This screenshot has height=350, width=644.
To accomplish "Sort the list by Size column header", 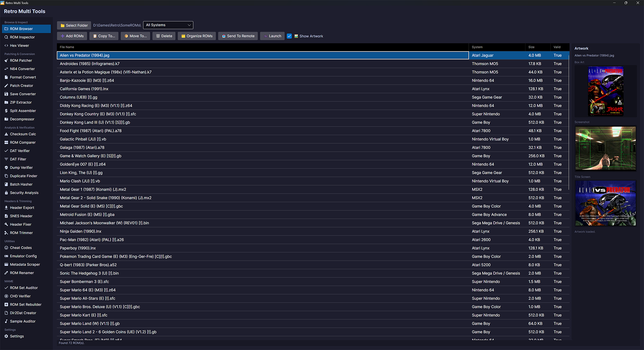I will pos(531,47).
